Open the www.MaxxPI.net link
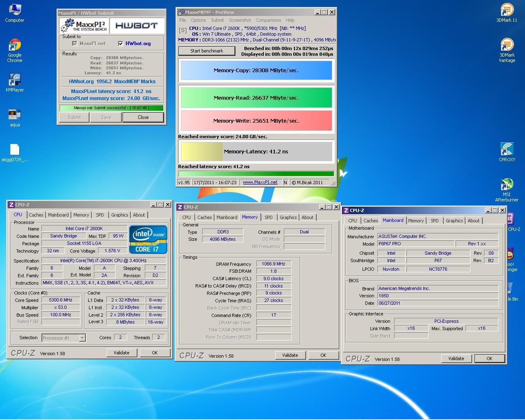Screen dimensions: 525x420 tap(260, 183)
